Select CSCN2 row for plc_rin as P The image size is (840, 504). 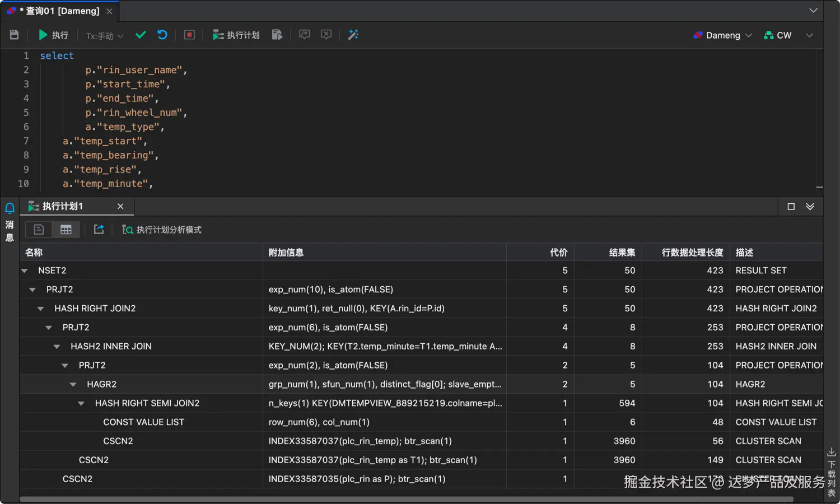421,479
